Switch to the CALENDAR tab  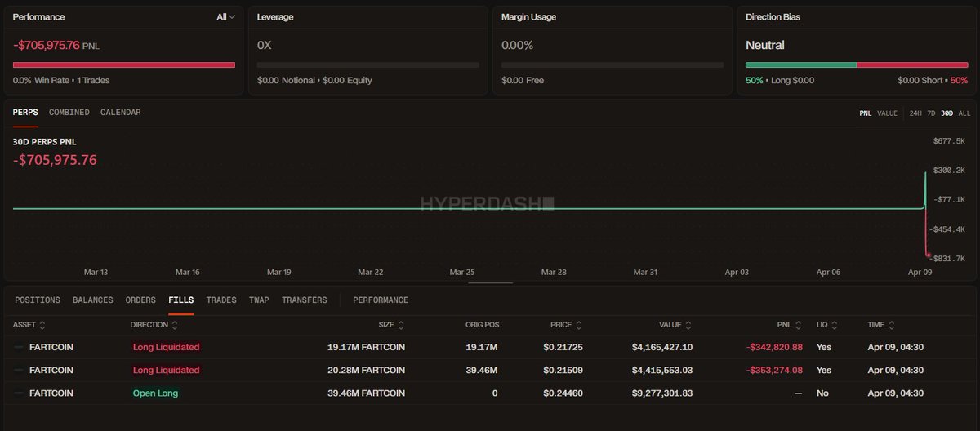120,113
